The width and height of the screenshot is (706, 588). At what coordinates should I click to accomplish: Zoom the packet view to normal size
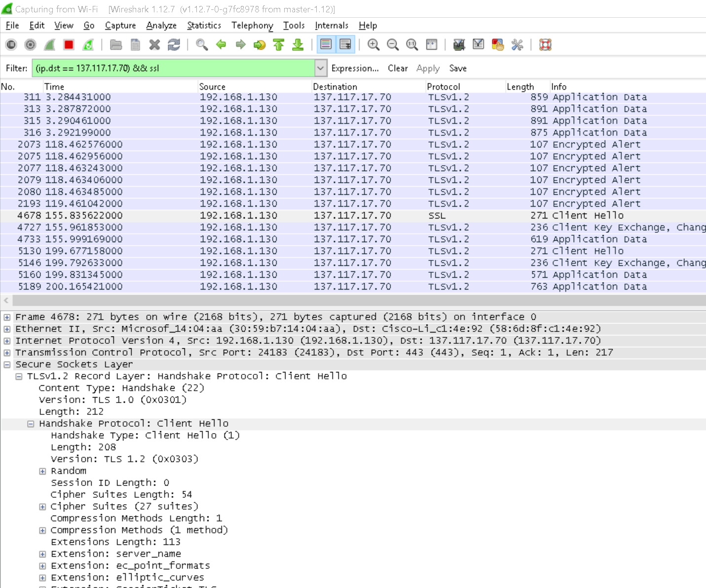411,44
